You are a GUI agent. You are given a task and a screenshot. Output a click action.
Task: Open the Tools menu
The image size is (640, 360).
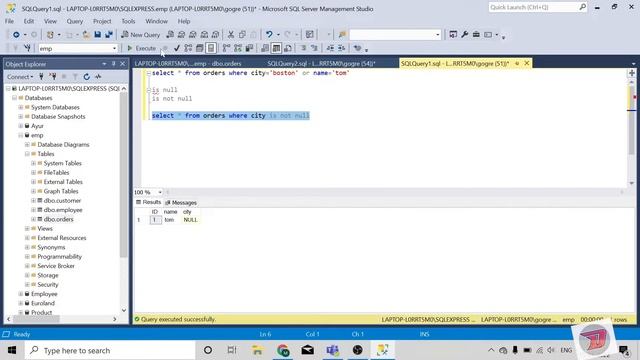pos(128,21)
